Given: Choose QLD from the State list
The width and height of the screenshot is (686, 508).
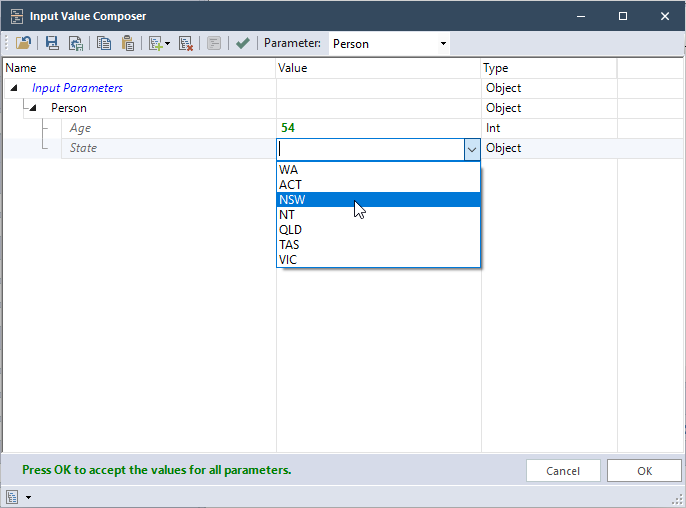Looking at the screenshot, I should [x=378, y=230].
